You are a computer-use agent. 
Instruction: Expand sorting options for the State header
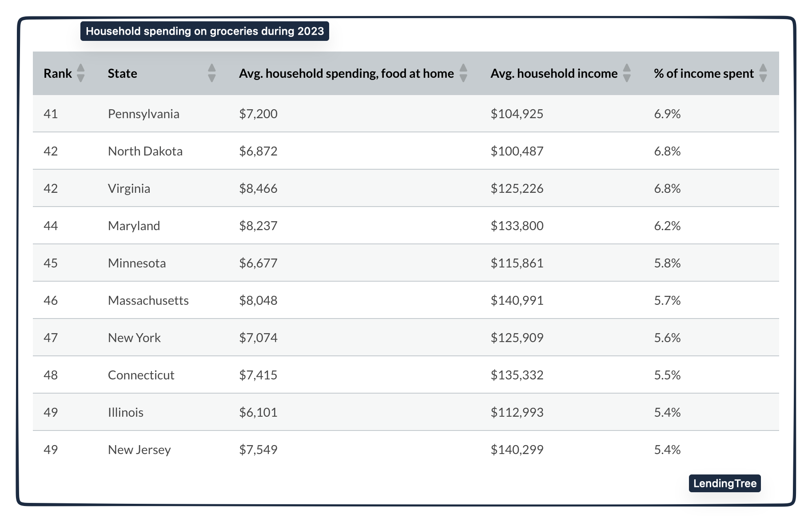pos(212,73)
